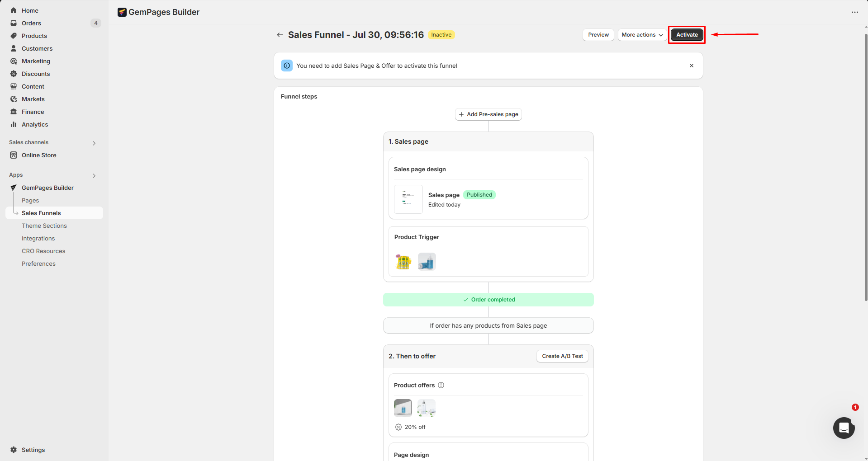This screenshot has width=868, height=461.
Task: Click the GemPages Builder logo icon
Action: 122,12
